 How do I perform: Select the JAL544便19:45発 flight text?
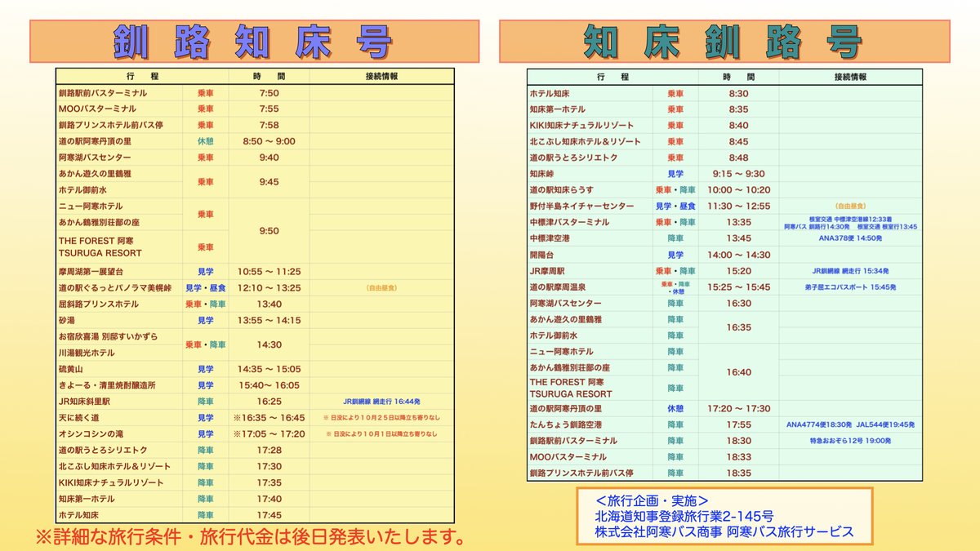click(884, 424)
